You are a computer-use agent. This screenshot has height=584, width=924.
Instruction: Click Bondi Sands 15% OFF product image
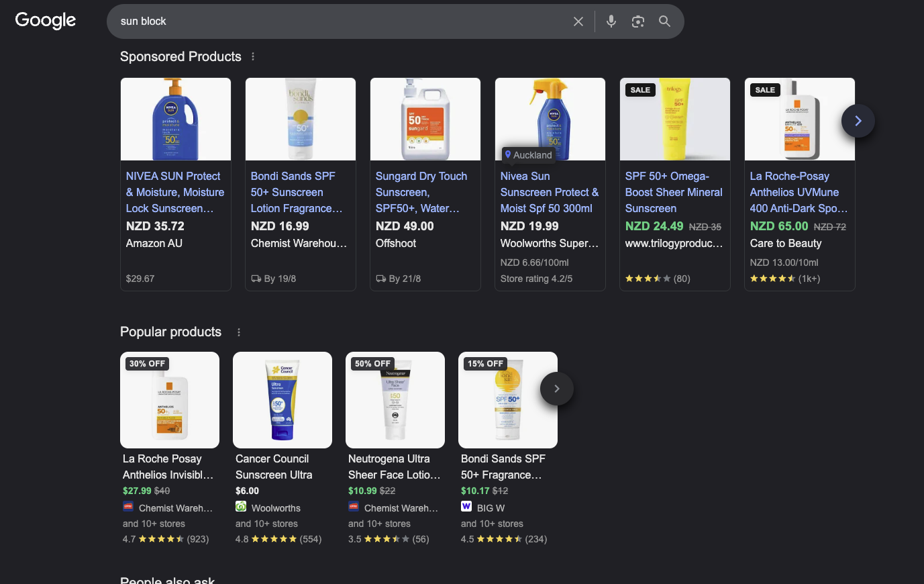tap(508, 400)
